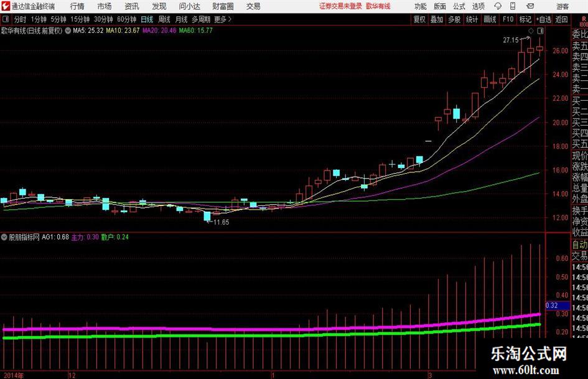
Task: Click the 2014年 date label on timeline
Action: click(13, 375)
